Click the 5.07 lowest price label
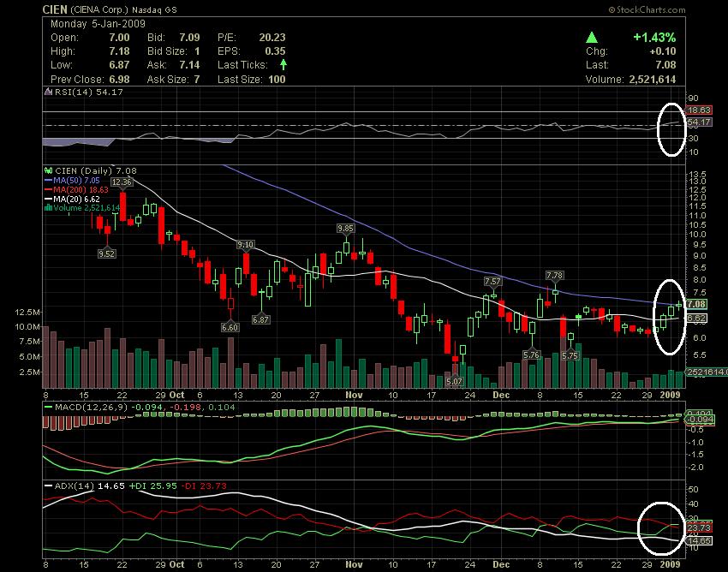This screenshot has width=728, height=572. (x=454, y=382)
